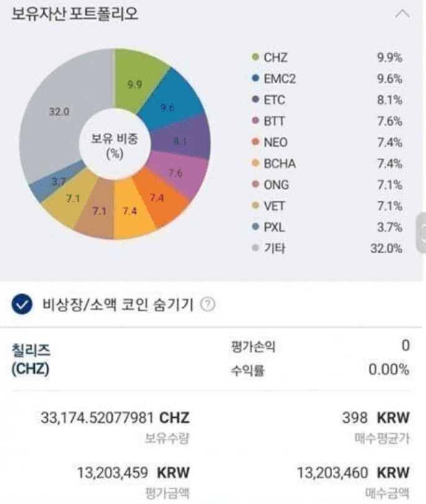This screenshot has width=426, height=504.
Task: Select the orange NEO legend dot
Action: click(256, 142)
